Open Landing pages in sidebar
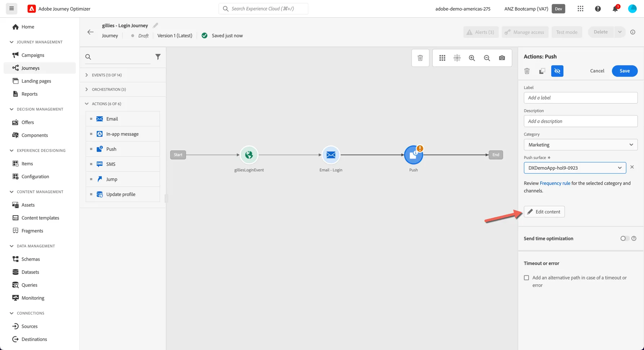The width and height of the screenshot is (644, 350). (x=40, y=81)
